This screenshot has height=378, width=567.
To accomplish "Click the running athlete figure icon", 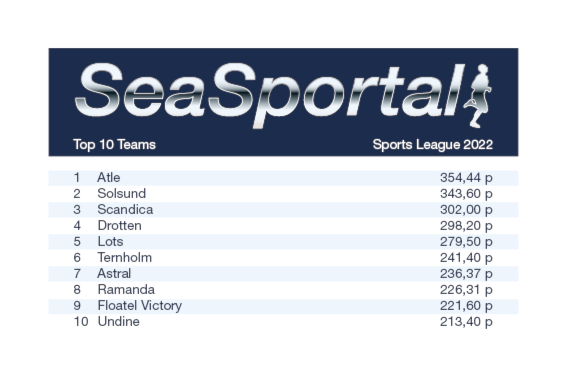I will point(478,96).
